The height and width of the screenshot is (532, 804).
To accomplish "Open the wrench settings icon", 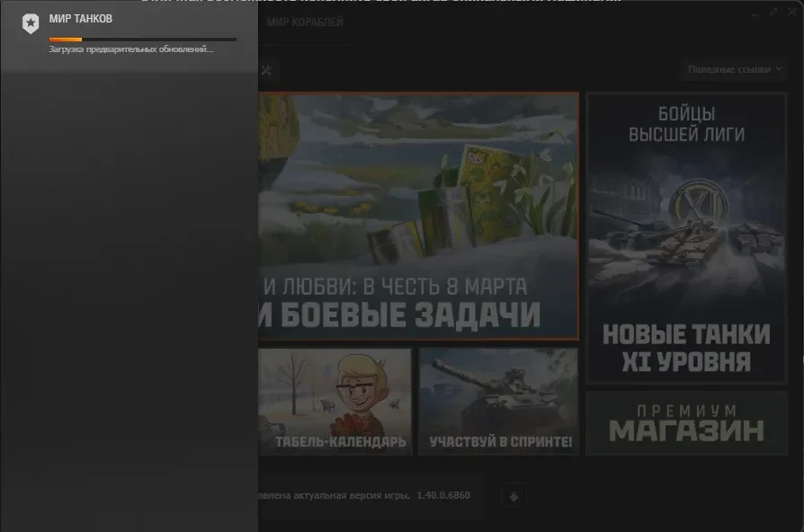I will pyautogui.click(x=265, y=70).
